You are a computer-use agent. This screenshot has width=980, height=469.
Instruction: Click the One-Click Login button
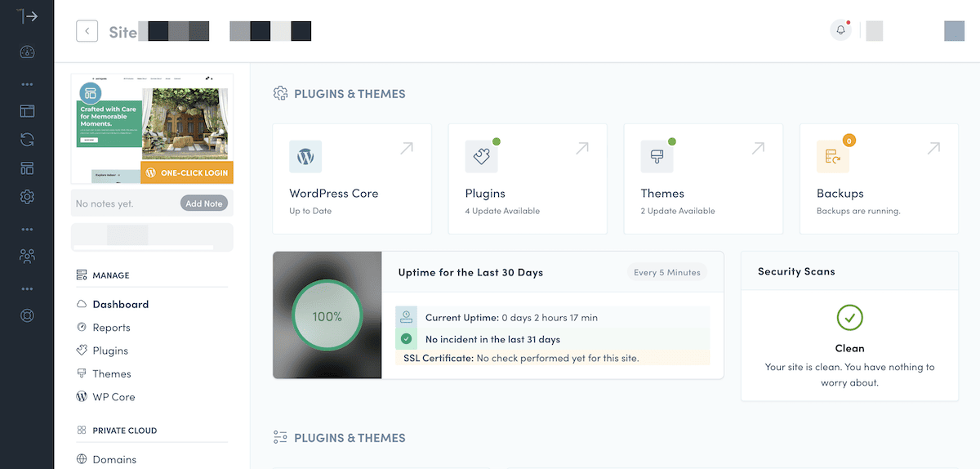tap(187, 172)
